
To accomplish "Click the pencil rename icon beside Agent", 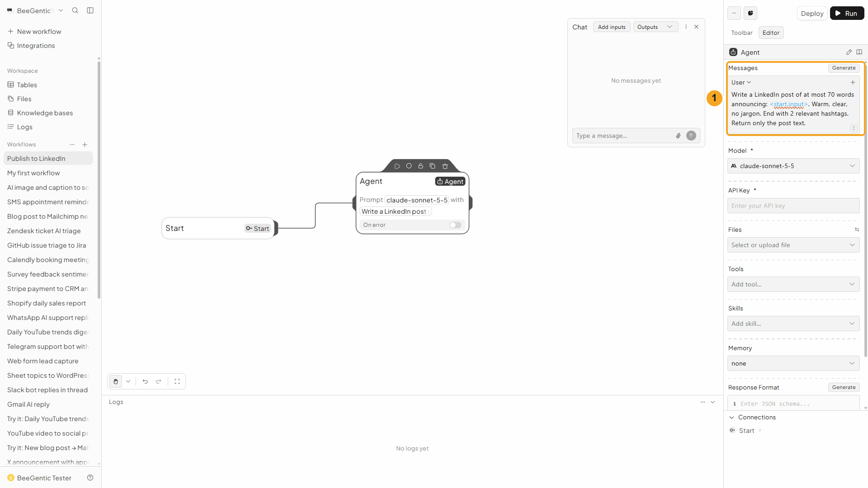I will pyautogui.click(x=849, y=52).
